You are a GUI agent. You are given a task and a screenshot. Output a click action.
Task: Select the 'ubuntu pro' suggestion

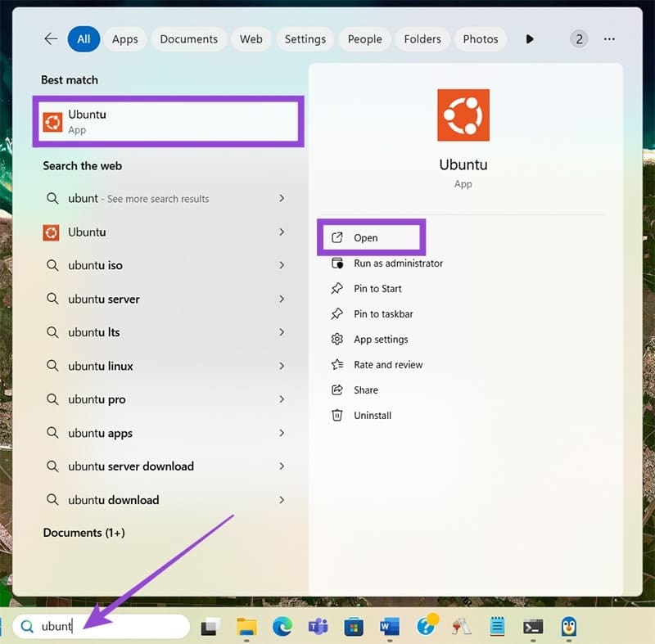pos(165,399)
